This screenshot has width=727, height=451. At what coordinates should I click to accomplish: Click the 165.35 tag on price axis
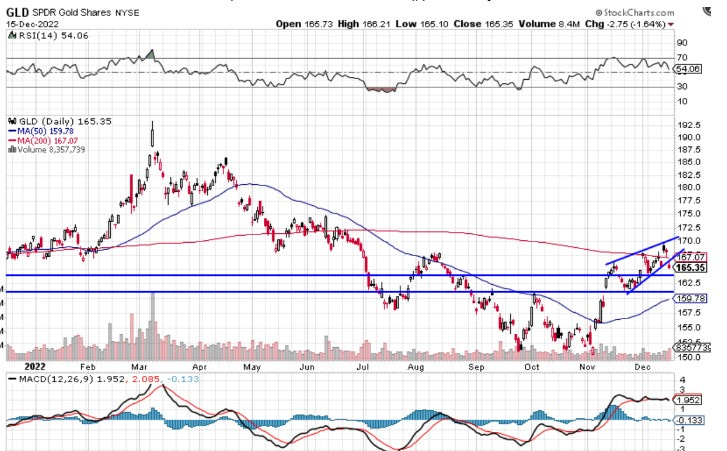pyautogui.click(x=690, y=268)
